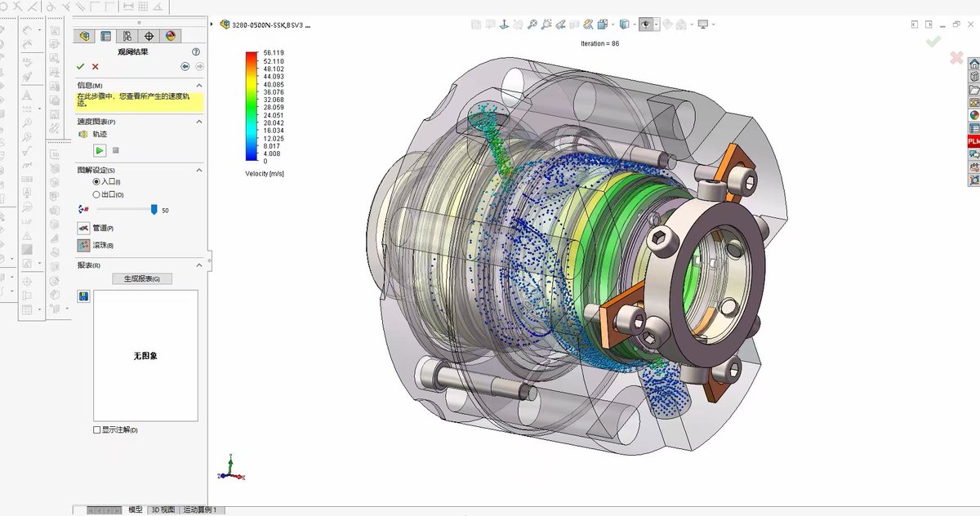Switch to the PropertyManager tab
This screenshot has height=516, width=980.
pos(105,36)
